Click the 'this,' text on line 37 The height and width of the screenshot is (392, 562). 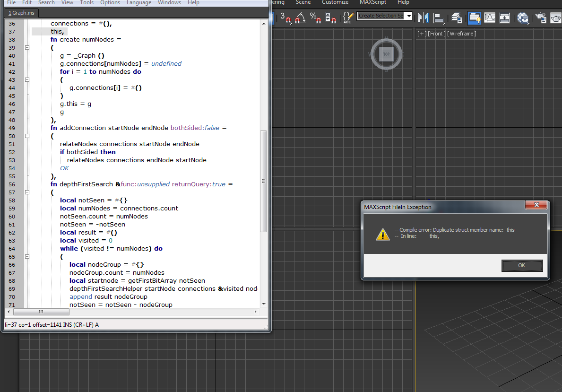57,32
